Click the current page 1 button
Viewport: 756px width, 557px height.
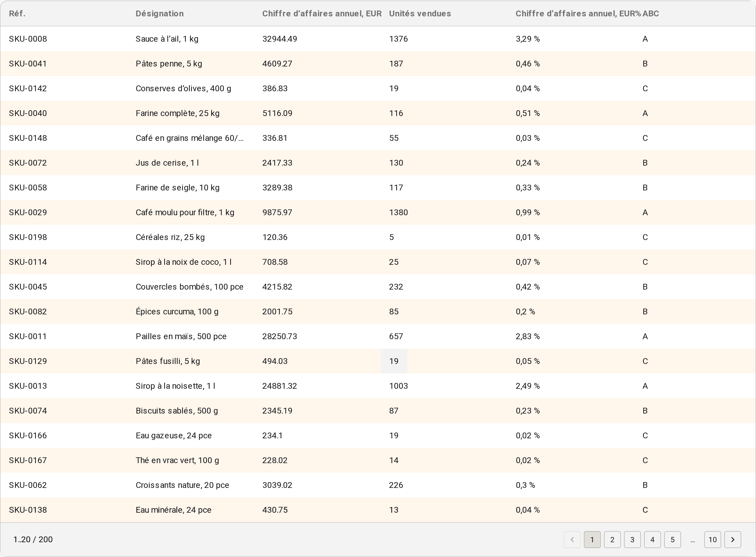tap(592, 540)
